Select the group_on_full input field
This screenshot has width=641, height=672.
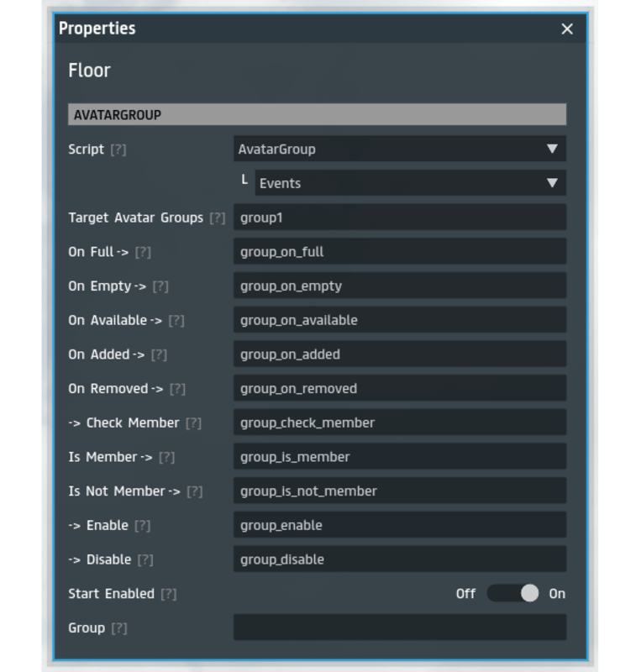tap(399, 252)
